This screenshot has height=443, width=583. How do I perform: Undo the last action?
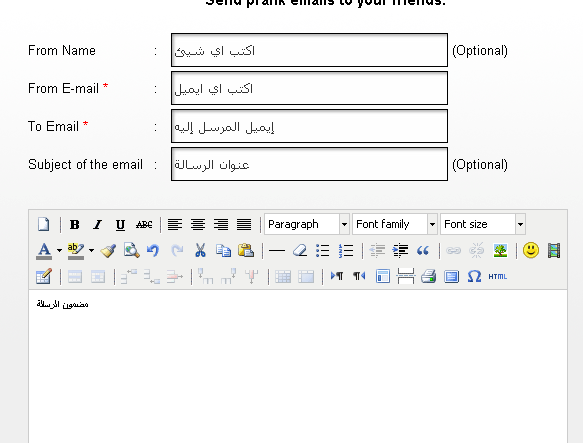(153, 250)
